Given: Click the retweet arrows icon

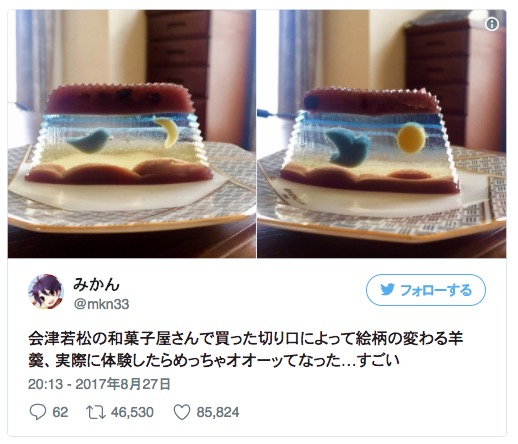Looking at the screenshot, I should pos(96,412).
